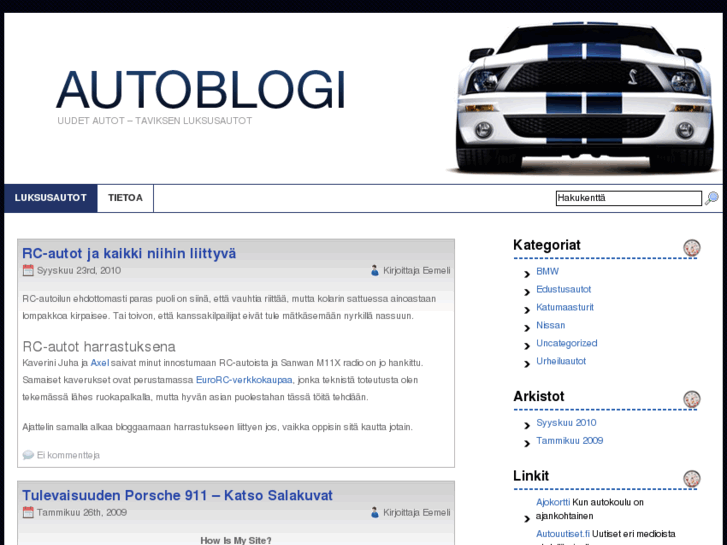Click the How Is My Site? text
727x545 pixels.
pos(236,540)
